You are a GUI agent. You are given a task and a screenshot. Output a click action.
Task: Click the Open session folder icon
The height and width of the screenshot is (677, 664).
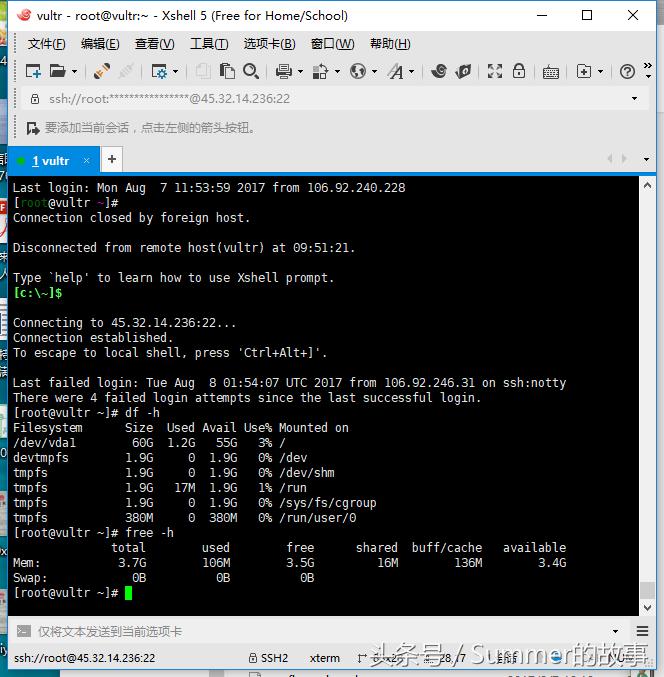coord(57,71)
